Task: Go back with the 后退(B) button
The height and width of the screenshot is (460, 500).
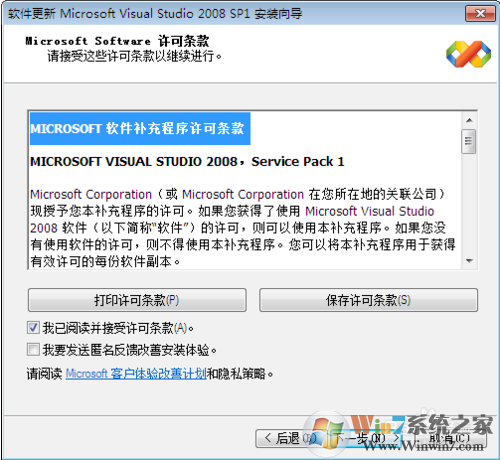Action: 287,438
